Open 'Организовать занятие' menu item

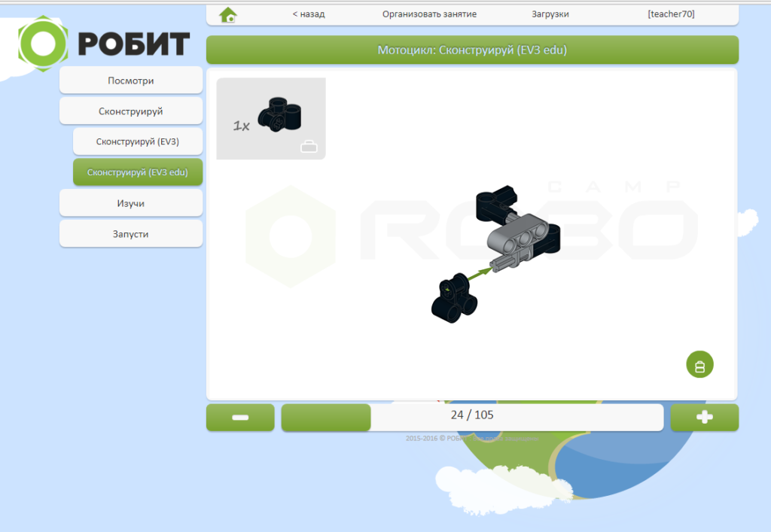pos(429,14)
